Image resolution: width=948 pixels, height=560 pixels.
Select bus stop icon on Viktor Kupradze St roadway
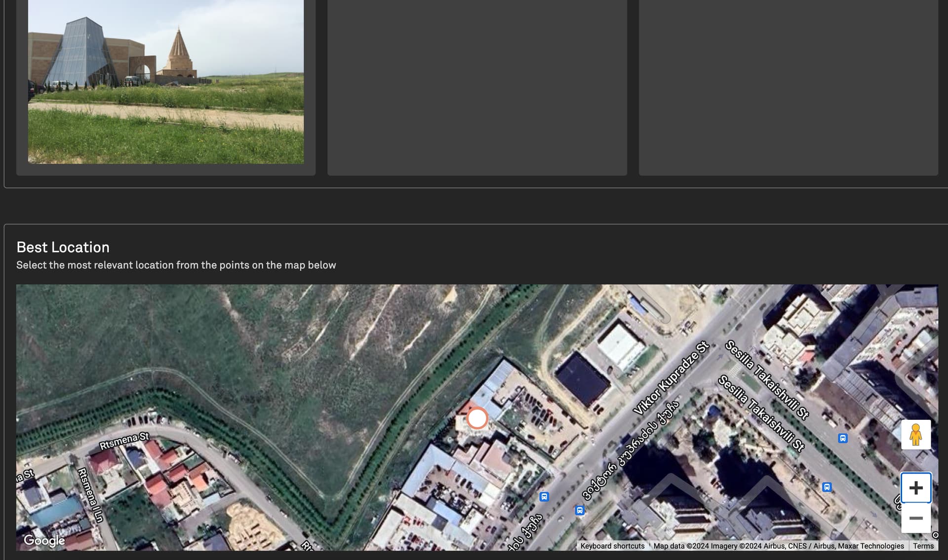click(580, 511)
